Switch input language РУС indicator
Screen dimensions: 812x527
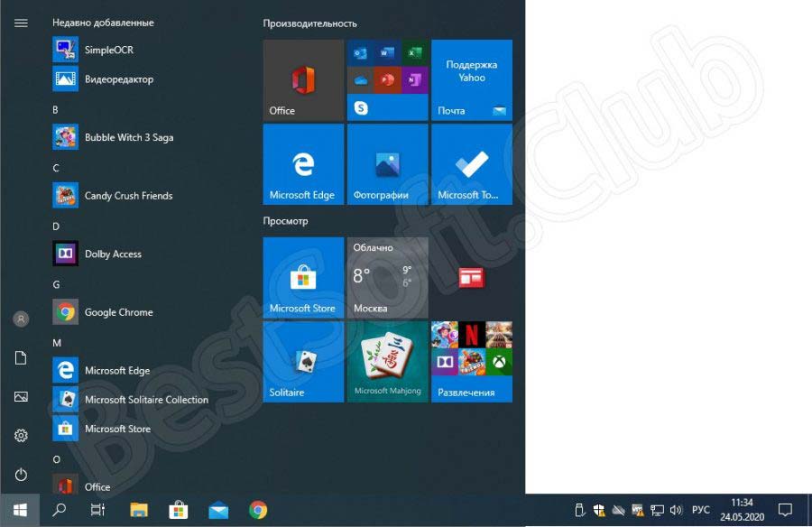point(701,511)
